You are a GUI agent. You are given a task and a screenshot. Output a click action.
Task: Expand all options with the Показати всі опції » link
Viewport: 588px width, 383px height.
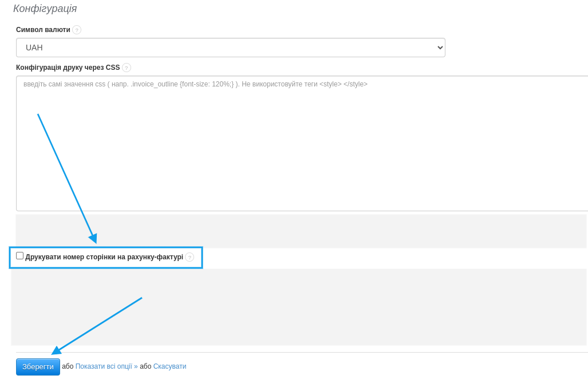[106, 366]
